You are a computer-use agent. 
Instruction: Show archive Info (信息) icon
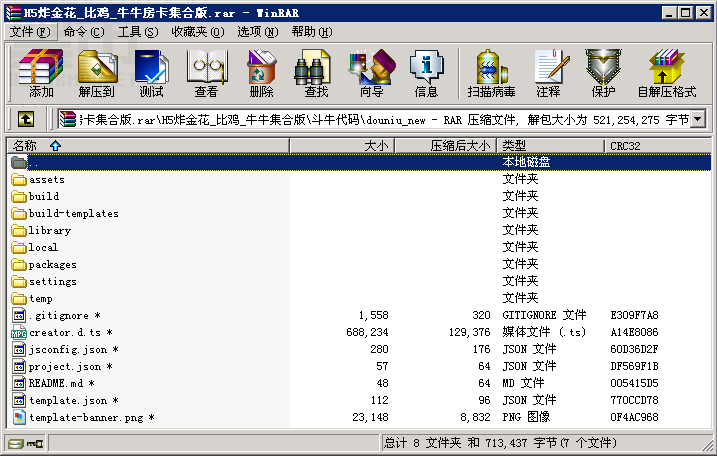click(x=426, y=73)
